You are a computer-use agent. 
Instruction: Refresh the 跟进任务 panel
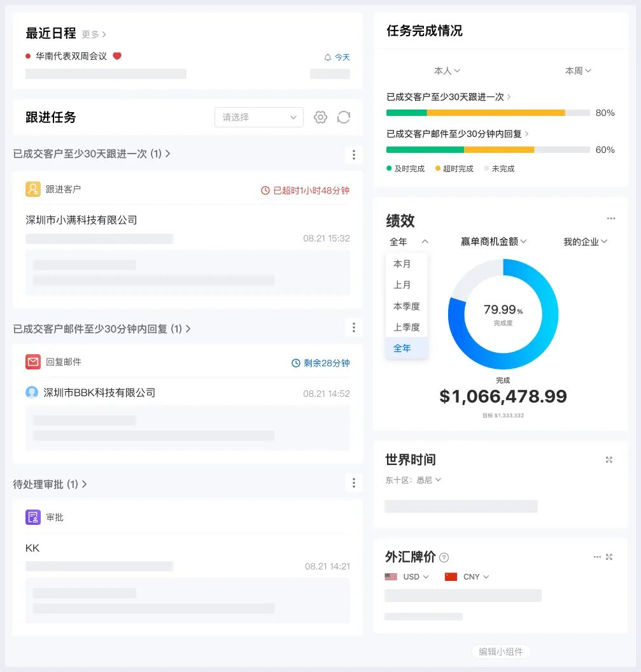point(344,117)
